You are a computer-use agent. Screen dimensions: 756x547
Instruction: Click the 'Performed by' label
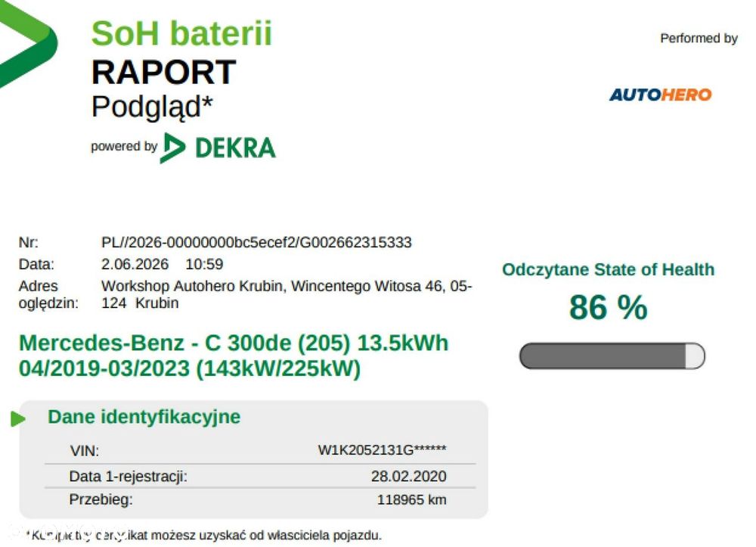[699, 39]
